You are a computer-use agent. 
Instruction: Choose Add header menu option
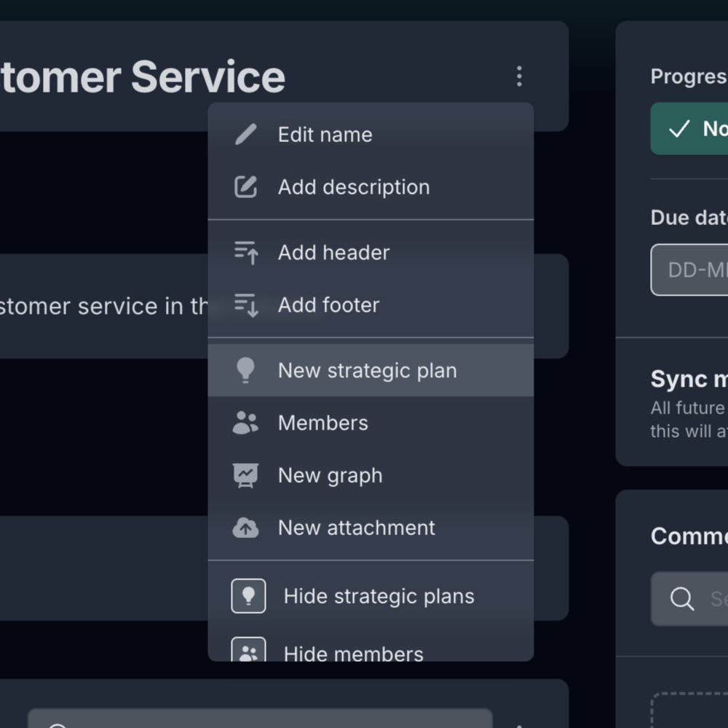click(x=371, y=253)
